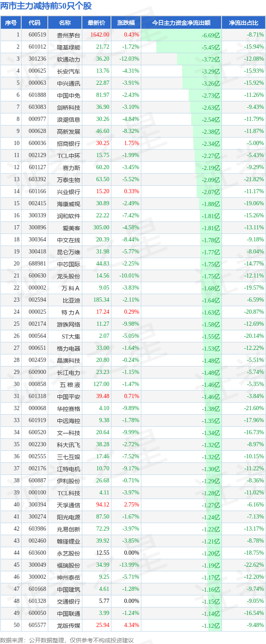Select stock name 文一科技

coord(69,433)
